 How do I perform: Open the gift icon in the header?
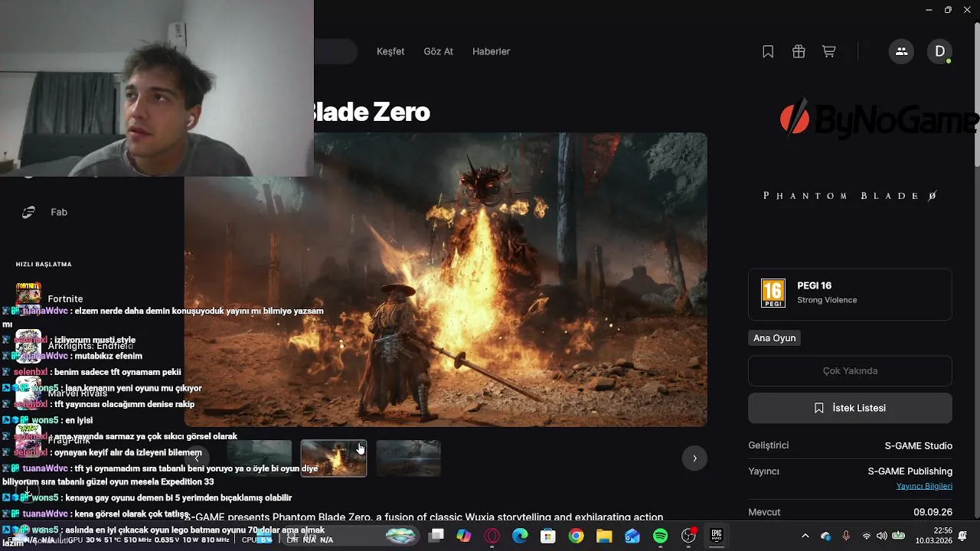pyautogui.click(x=799, y=51)
